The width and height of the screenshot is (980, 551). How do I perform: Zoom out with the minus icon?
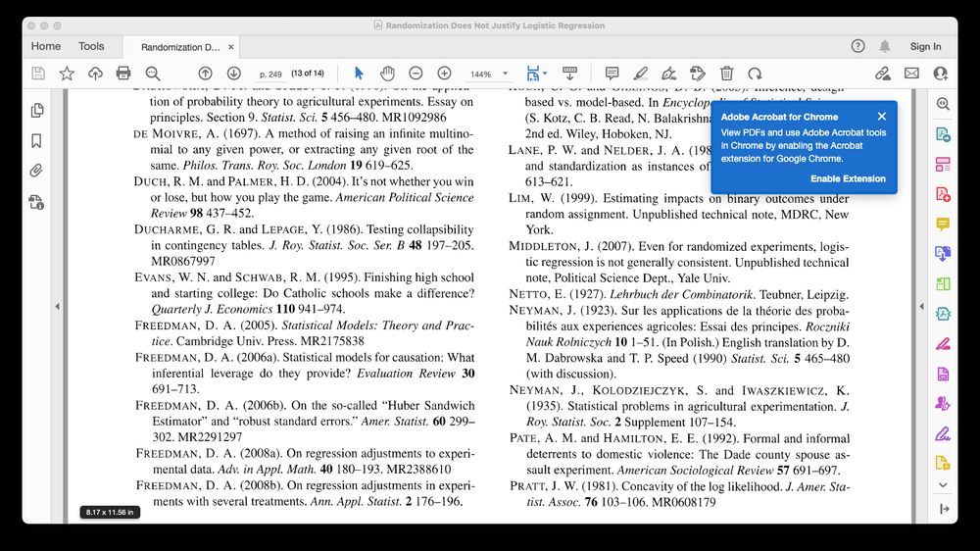(416, 74)
